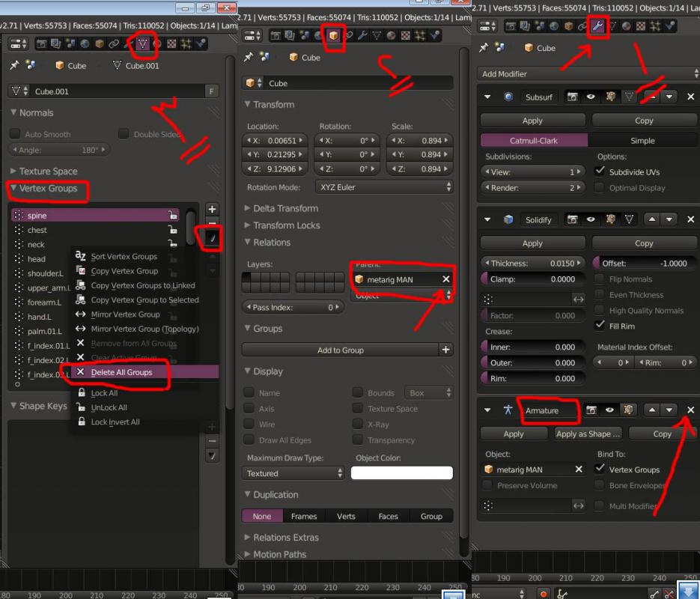Click World tab icon in Cube.001 panel
Screen dimensions: 700x599
(x=85, y=43)
